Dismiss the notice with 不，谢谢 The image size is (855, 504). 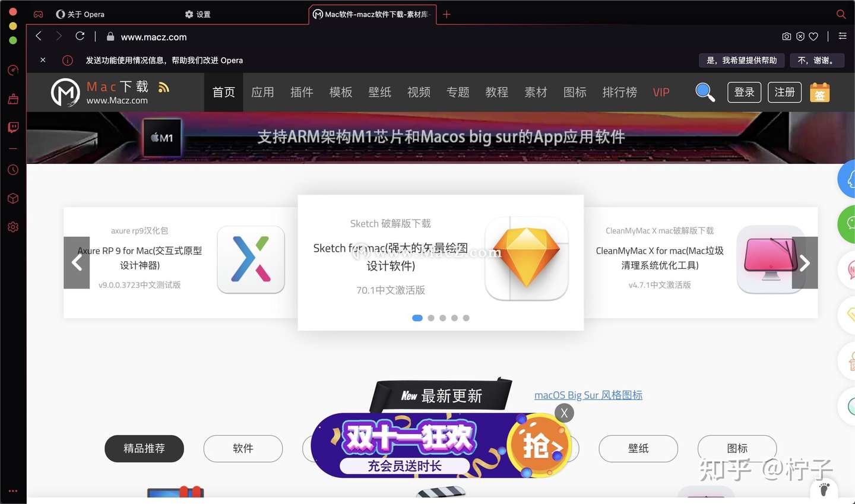tap(817, 61)
